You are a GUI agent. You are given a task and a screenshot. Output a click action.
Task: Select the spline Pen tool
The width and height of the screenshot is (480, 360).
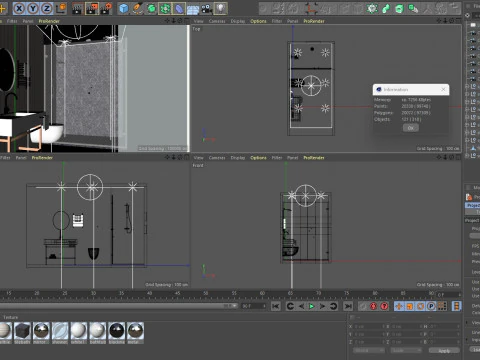137,8
